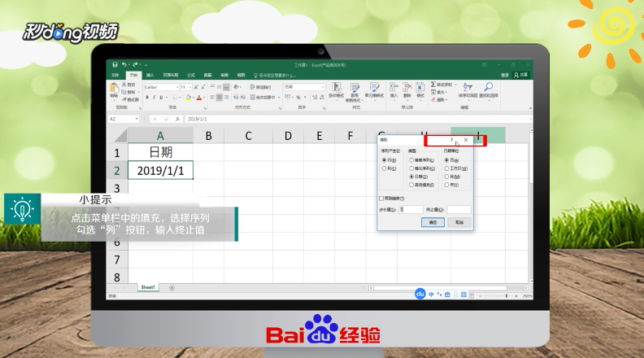Open Cell Styles icon
The width and height of the screenshot is (644, 358).
pyautogui.click(x=374, y=87)
